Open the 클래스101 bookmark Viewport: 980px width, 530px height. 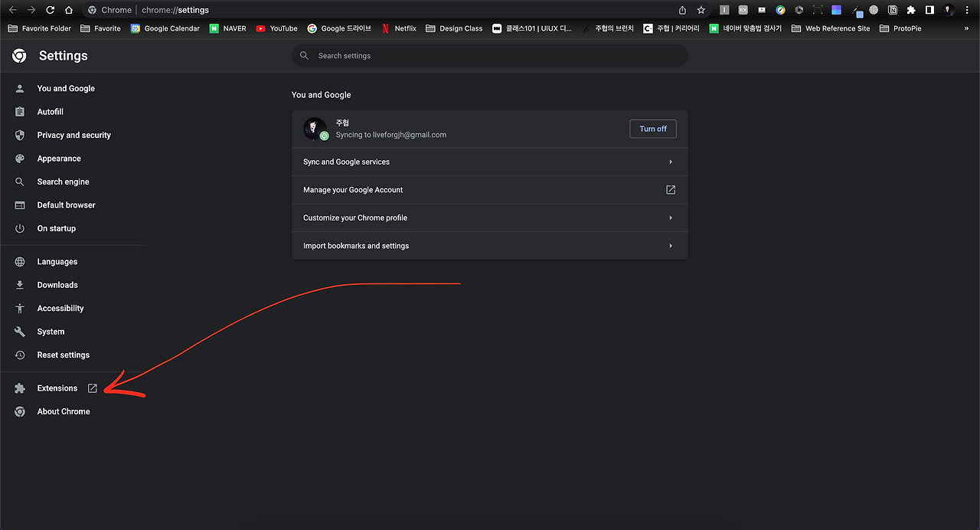coord(532,28)
